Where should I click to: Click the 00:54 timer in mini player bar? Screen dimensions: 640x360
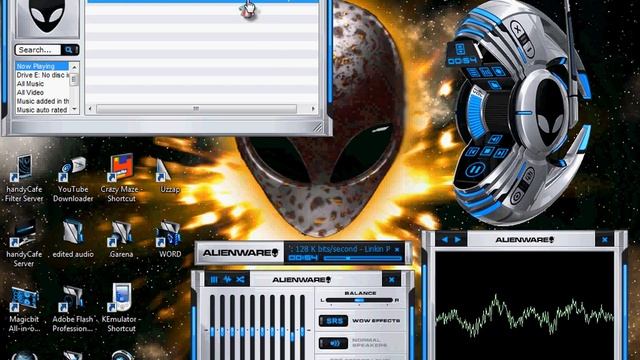[303, 258]
